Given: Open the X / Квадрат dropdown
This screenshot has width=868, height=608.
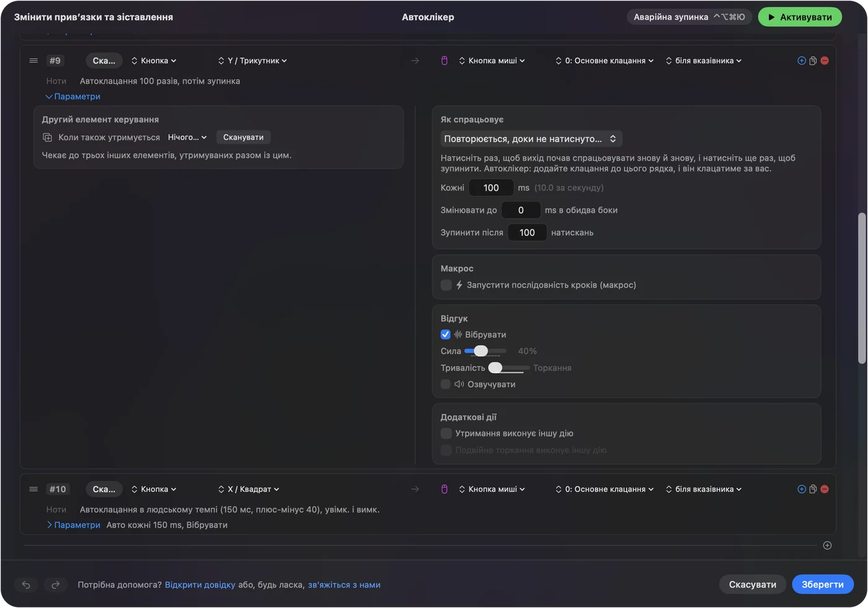Looking at the screenshot, I should 249,489.
